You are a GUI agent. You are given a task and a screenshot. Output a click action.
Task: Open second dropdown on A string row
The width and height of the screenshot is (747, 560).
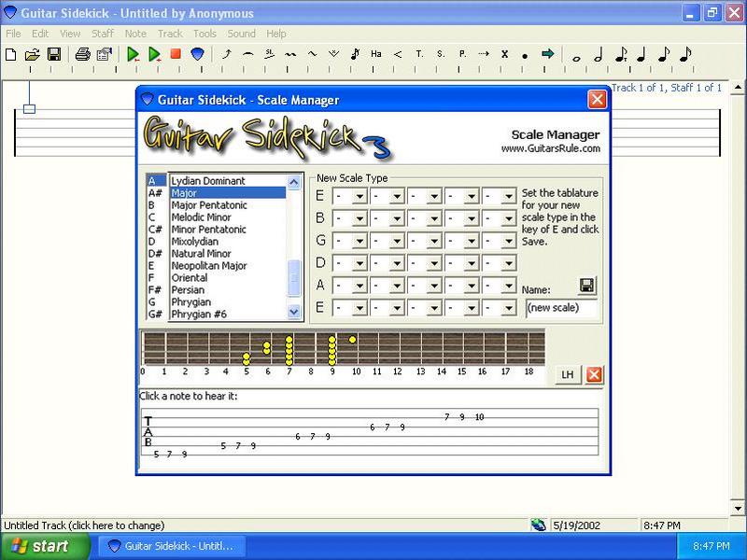[x=397, y=286]
